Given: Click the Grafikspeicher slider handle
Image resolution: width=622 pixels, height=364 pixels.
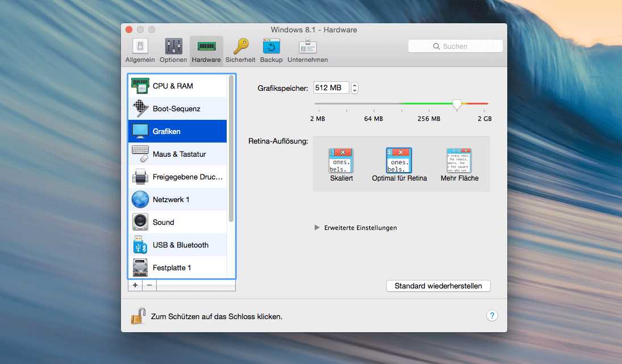Looking at the screenshot, I should pos(457,104).
